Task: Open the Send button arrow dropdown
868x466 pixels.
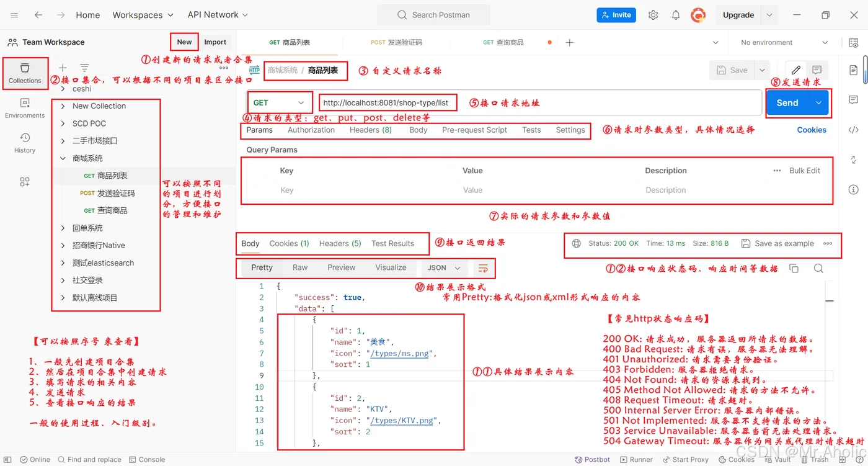Action: (x=818, y=103)
